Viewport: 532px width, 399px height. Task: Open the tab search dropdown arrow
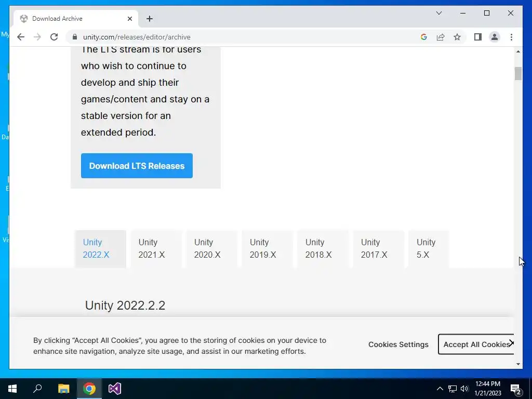point(438,13)
